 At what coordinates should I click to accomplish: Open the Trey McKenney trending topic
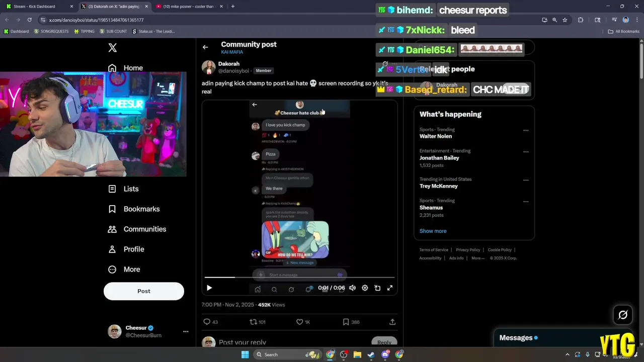coord(439,186)
